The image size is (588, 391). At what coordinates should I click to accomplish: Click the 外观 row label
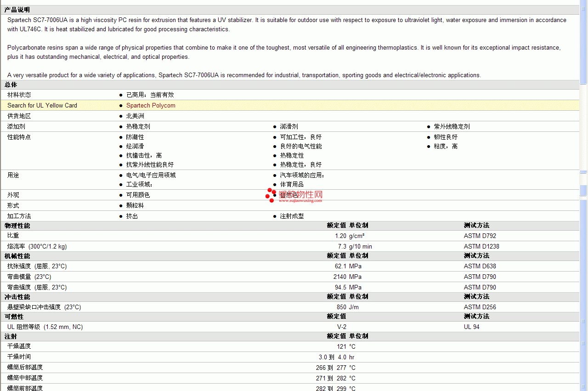point(13,195)
